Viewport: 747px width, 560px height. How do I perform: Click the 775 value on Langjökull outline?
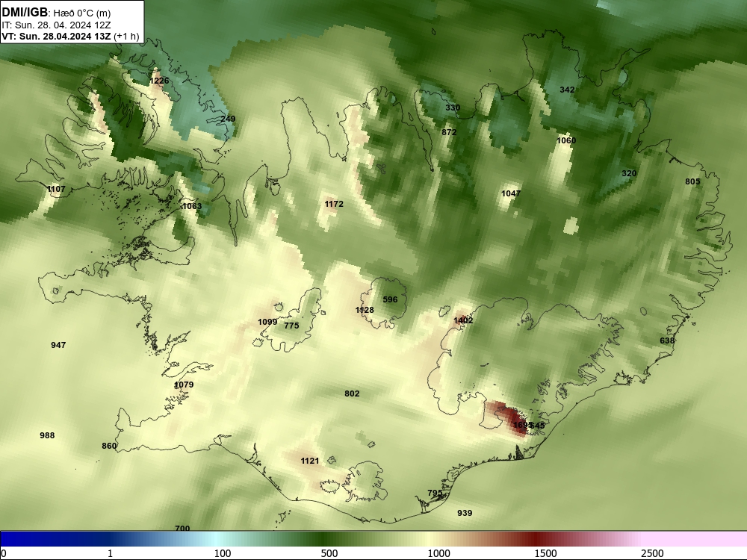(291, 326)
